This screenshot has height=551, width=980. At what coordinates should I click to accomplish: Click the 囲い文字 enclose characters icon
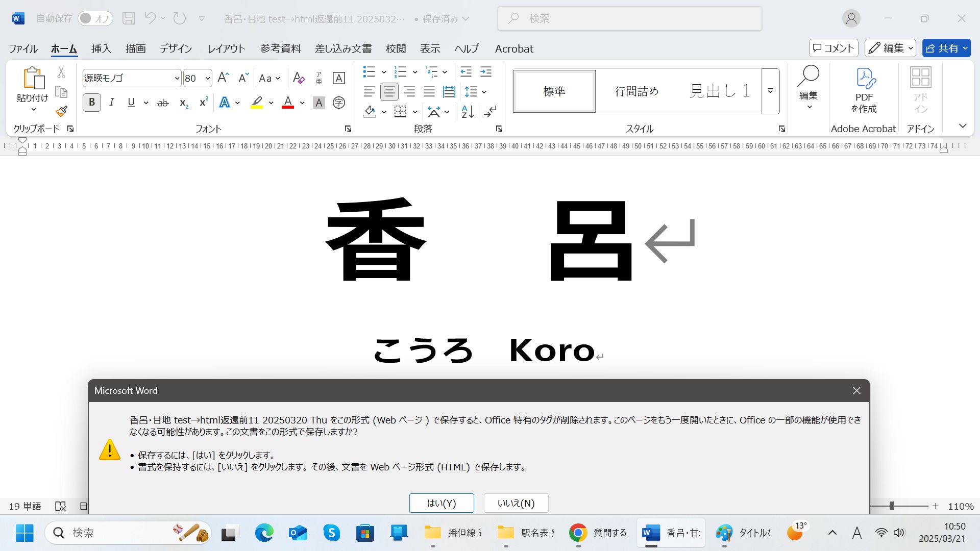[338, 102]
